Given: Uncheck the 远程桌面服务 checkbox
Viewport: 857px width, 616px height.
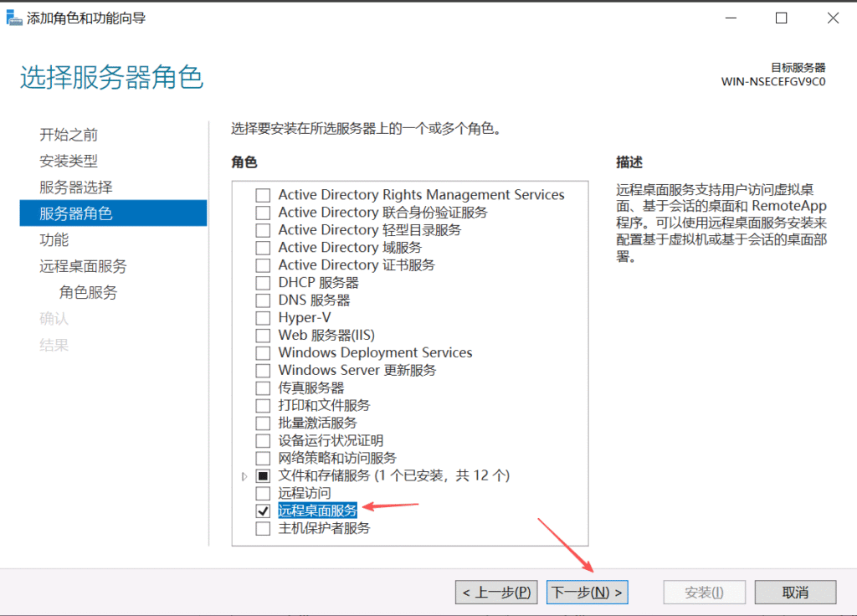Looking at the screenshot, I should [x=263, y=511].
